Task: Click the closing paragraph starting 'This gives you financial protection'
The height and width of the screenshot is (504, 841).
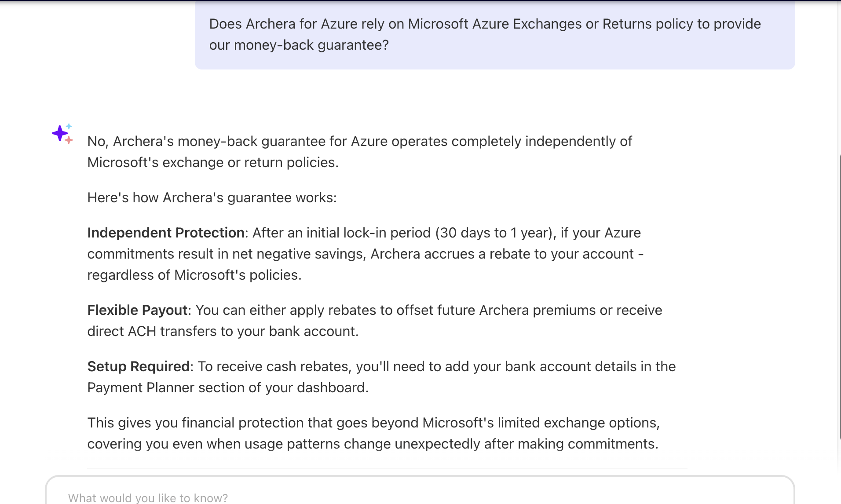Action: point(373,433)
